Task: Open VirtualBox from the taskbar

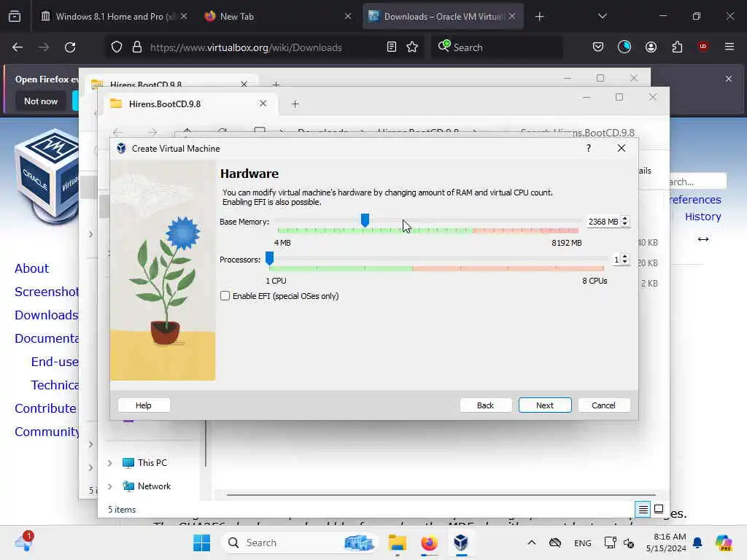Action: 461,542
